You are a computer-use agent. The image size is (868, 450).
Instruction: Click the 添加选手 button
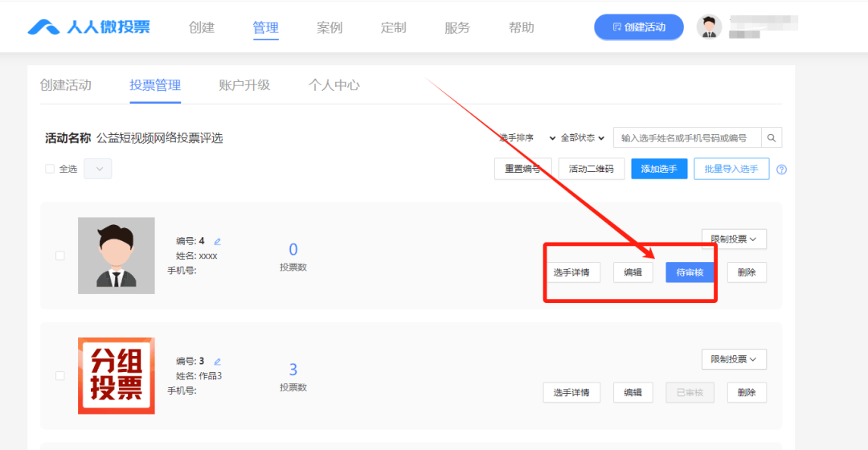pos(659,169)
